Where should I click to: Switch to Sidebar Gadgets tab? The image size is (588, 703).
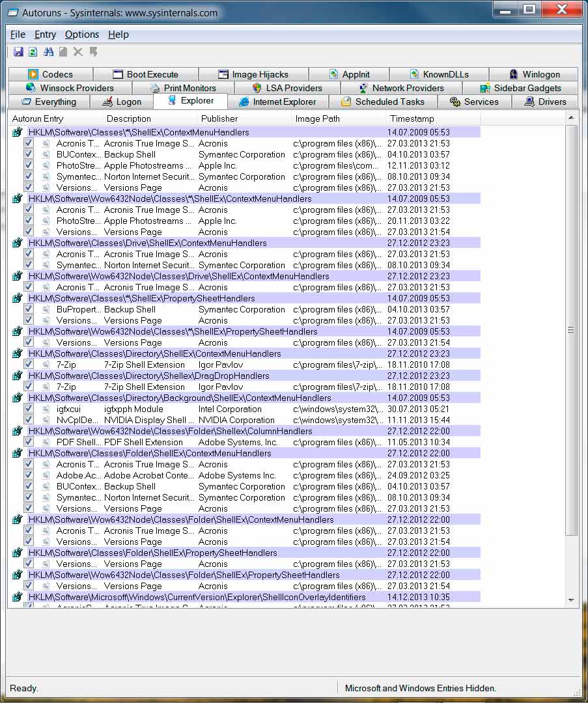(520, 88)
